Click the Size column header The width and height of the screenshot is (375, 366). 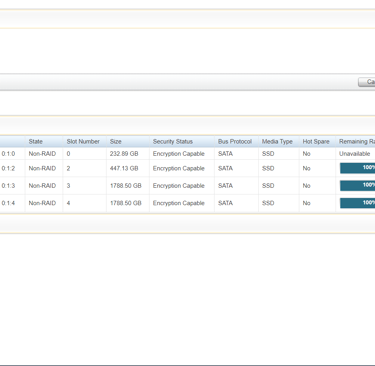point(128,142)
